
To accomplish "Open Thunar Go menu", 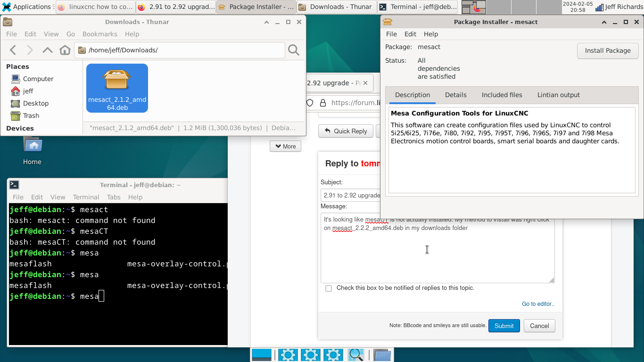I will 71,34.
